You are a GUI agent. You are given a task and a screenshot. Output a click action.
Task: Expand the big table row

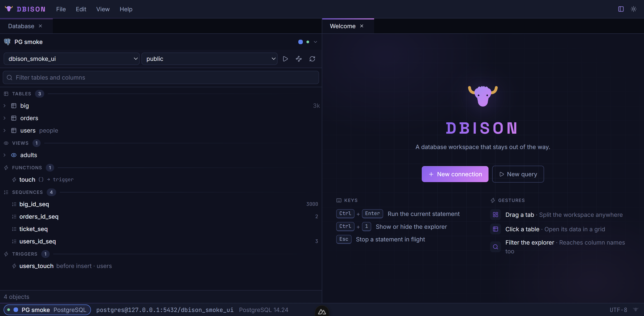[161, 106]
